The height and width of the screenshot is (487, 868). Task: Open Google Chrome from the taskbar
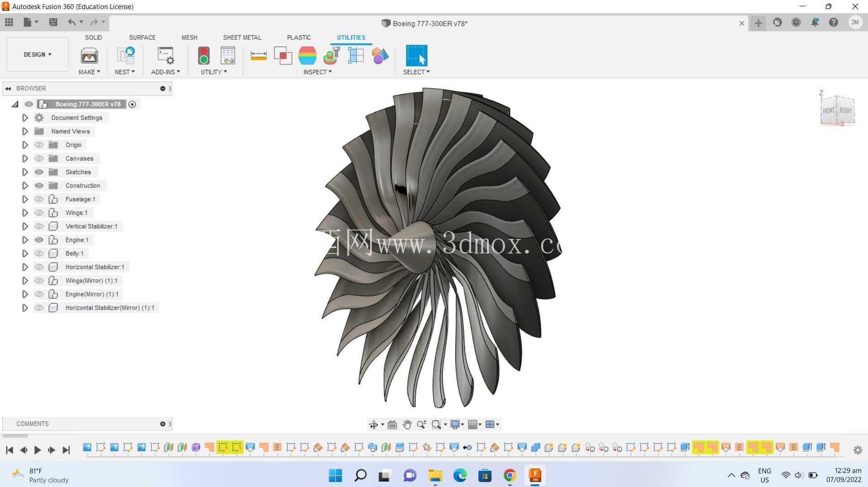(x=510, y=475)
